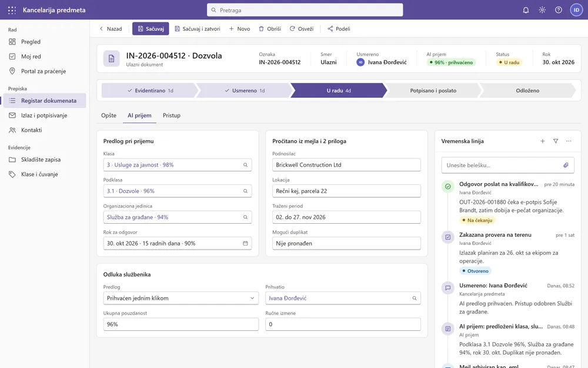Delete record with Obriši
This screenshot has width=588, height=368.
point(270,28)
